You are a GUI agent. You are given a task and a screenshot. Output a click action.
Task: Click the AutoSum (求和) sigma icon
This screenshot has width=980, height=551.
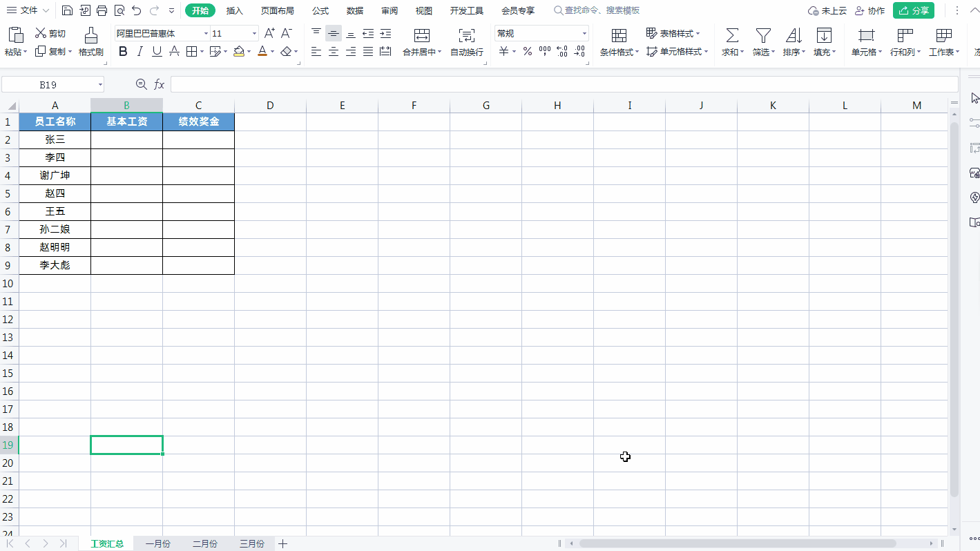point(731,35)
